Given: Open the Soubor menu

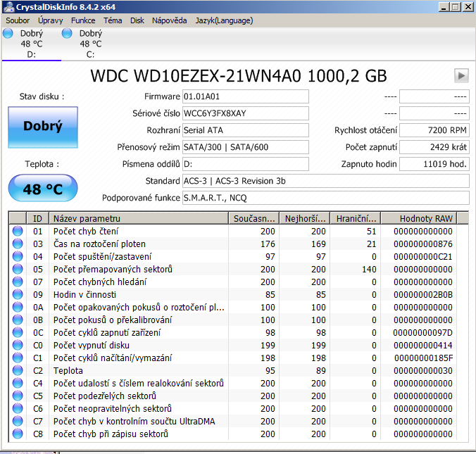Looking at the screenshot, I should pyautogui.click(x=18, y=20).
